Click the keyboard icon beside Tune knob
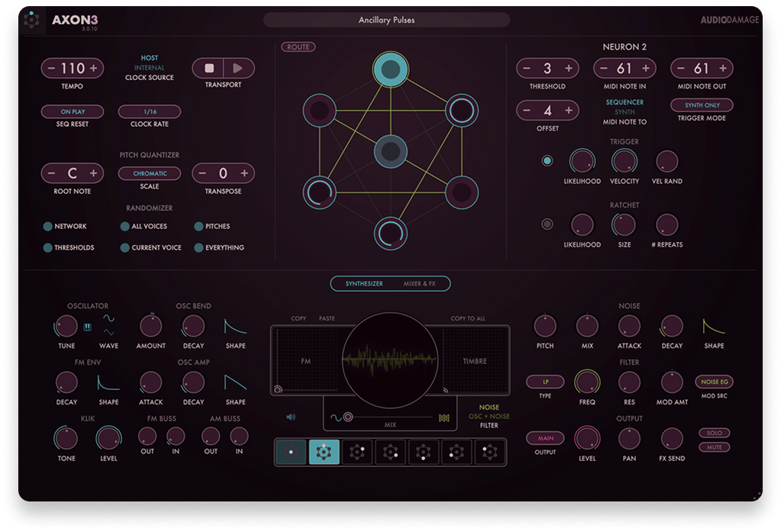This screenshot has width=781, height=532. [88, 327]
